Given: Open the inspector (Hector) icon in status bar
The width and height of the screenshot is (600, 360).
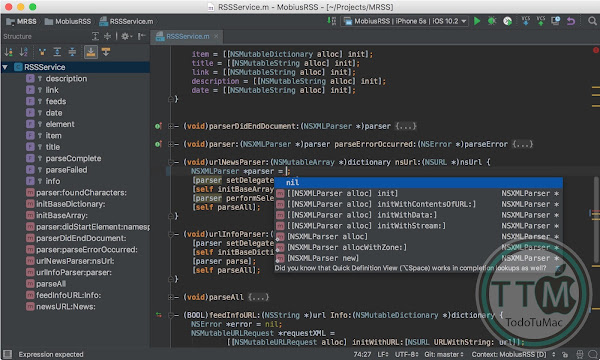Looking at the screenshot, I should pyautogui.click(x=580, y=355).
